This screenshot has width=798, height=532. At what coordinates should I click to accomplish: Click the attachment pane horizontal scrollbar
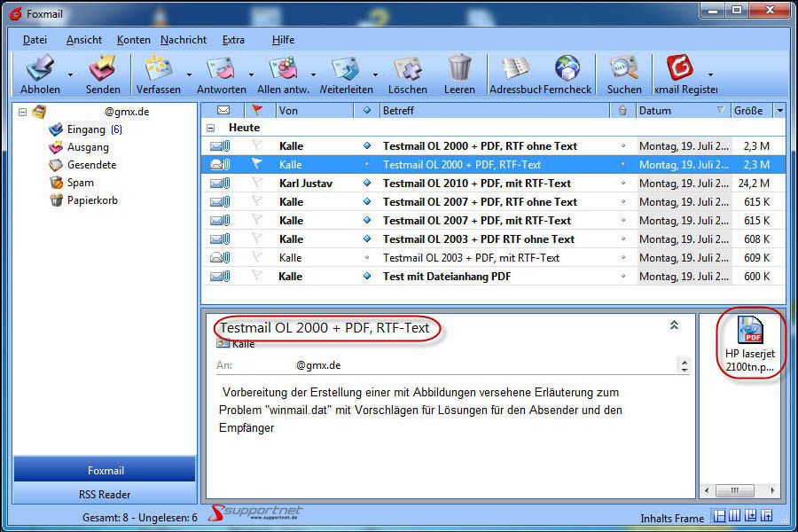(733, 490)
